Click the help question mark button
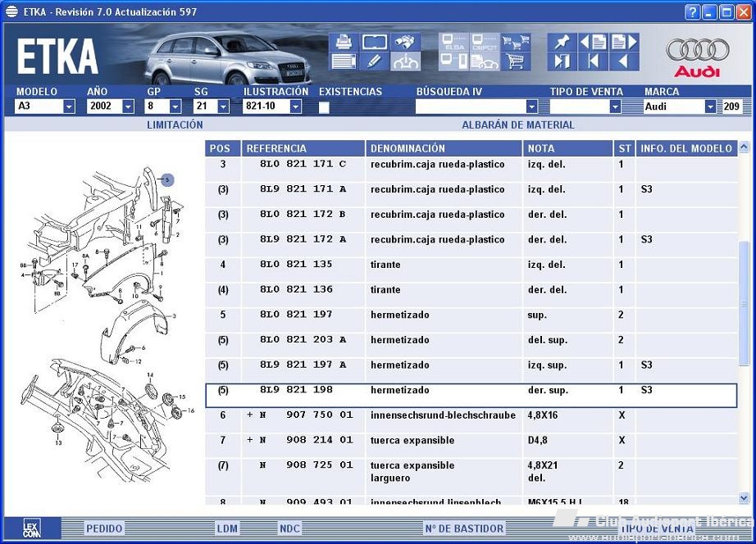The height and width of the screenshot is (544, 756). (x=692, y=12)
